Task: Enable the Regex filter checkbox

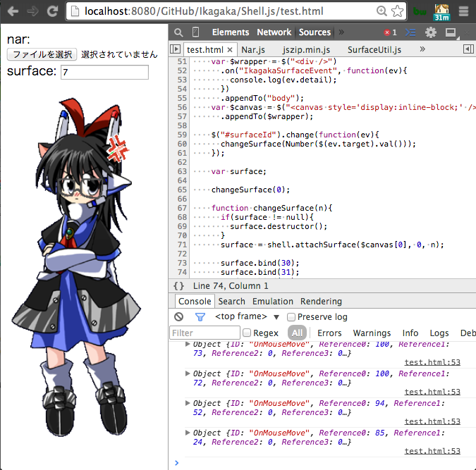Action: coord(247,333)
